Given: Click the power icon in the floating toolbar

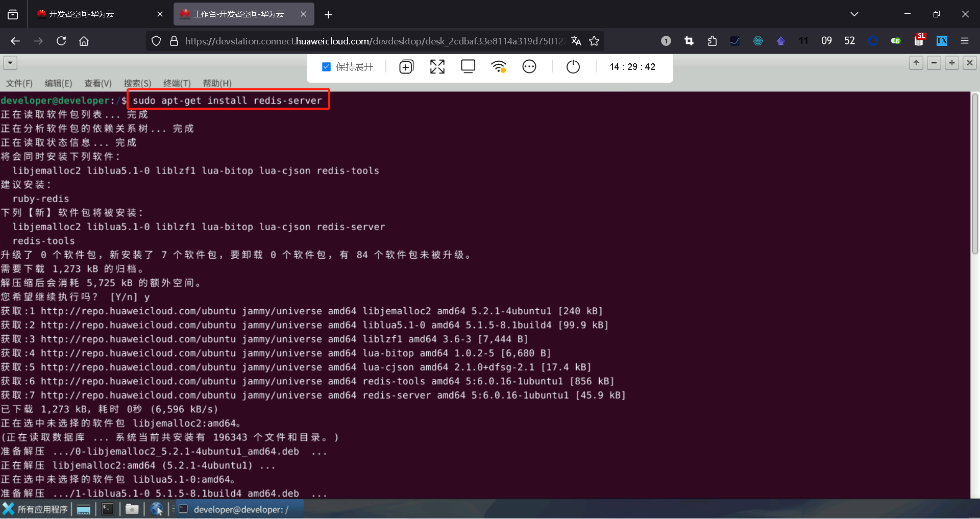Looking at the screenshot, I should (x=573, y=67).
